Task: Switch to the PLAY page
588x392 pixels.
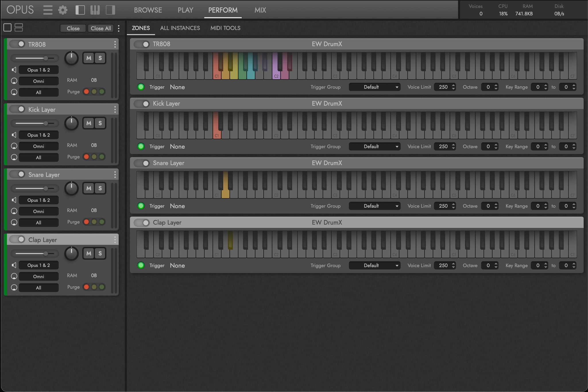Action: point(185,10)
